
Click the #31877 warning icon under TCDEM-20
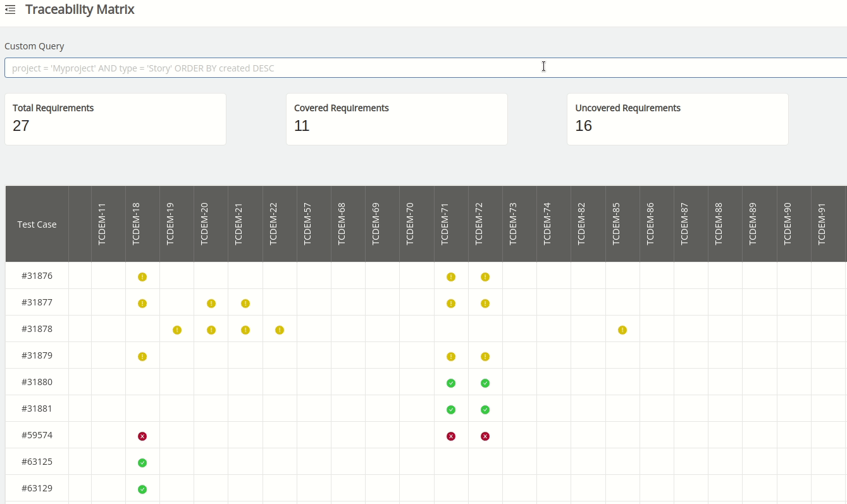pos(211,304)
